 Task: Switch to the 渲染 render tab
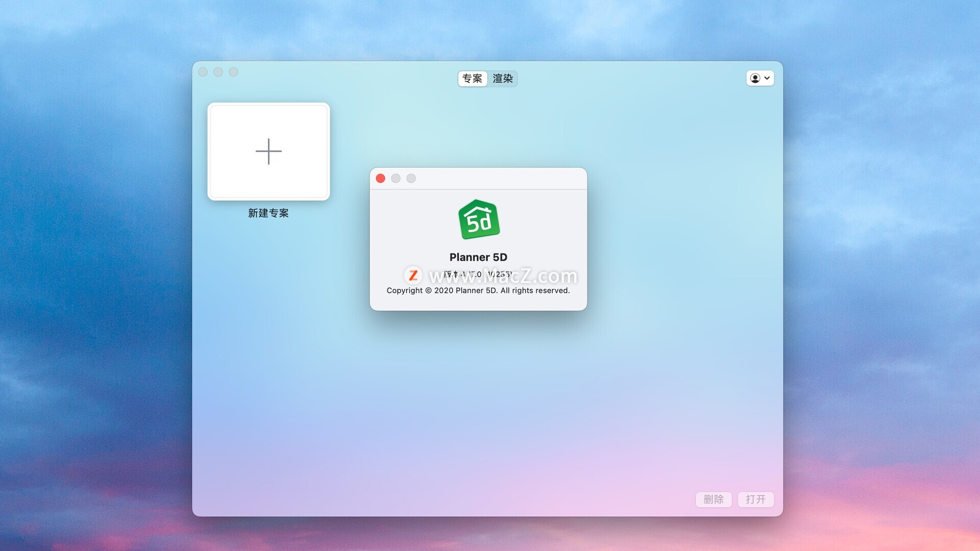[502, 79]
